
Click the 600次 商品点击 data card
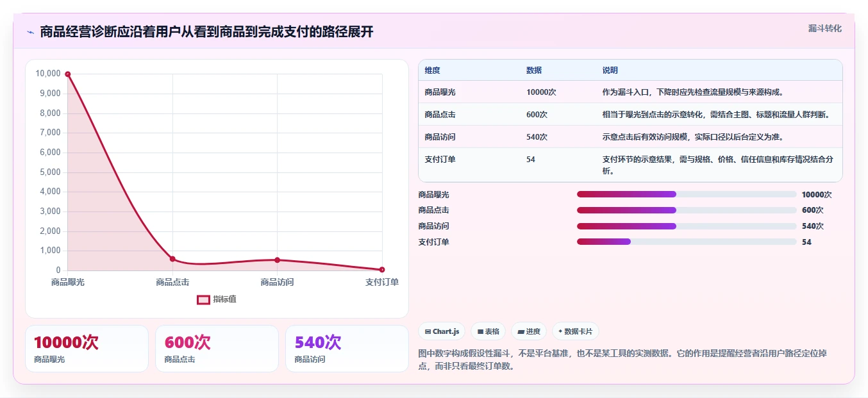(x=217, y=349)
